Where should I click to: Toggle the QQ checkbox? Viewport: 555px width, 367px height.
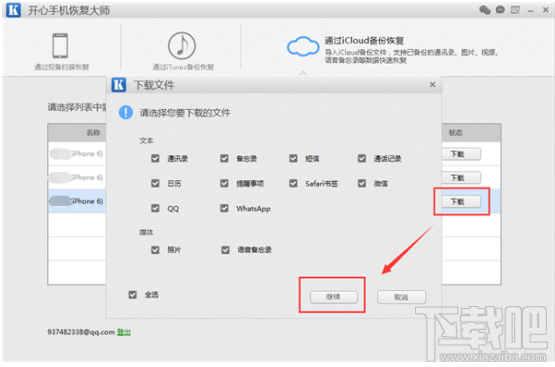pos(155,208)
